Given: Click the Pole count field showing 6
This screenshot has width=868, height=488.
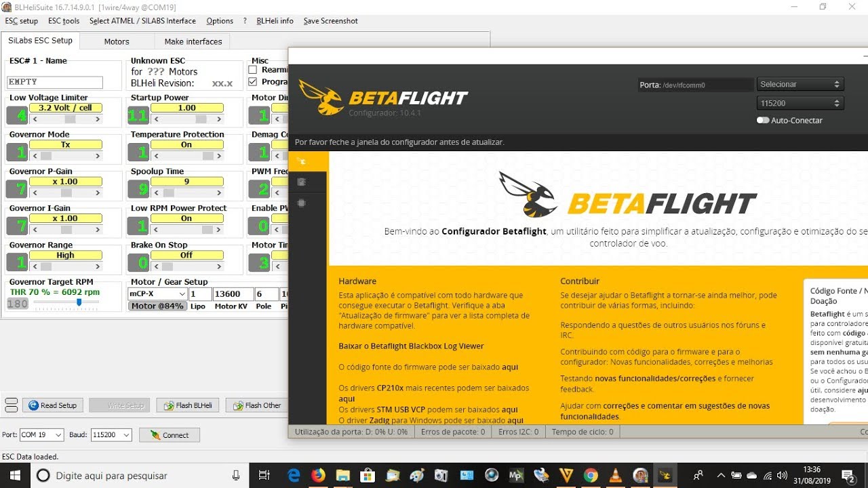Looking at the screenshot, I should coord(266,293).
